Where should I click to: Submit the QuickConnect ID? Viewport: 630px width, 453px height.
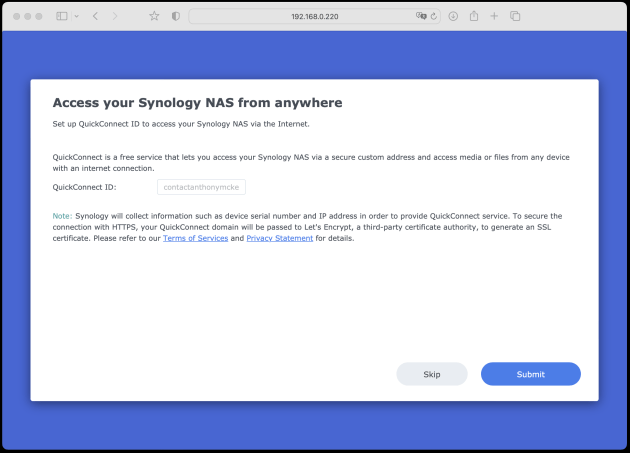coord(531,374)
